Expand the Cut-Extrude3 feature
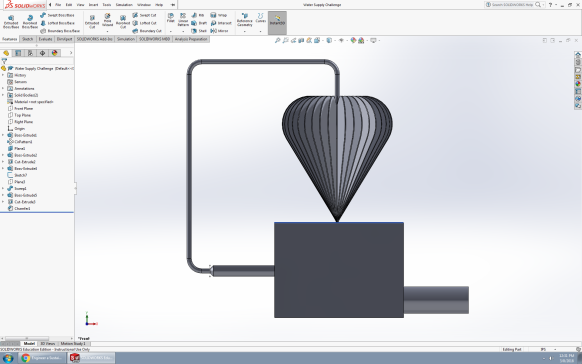Screen dimensions: 582x364 click(3, 202)
